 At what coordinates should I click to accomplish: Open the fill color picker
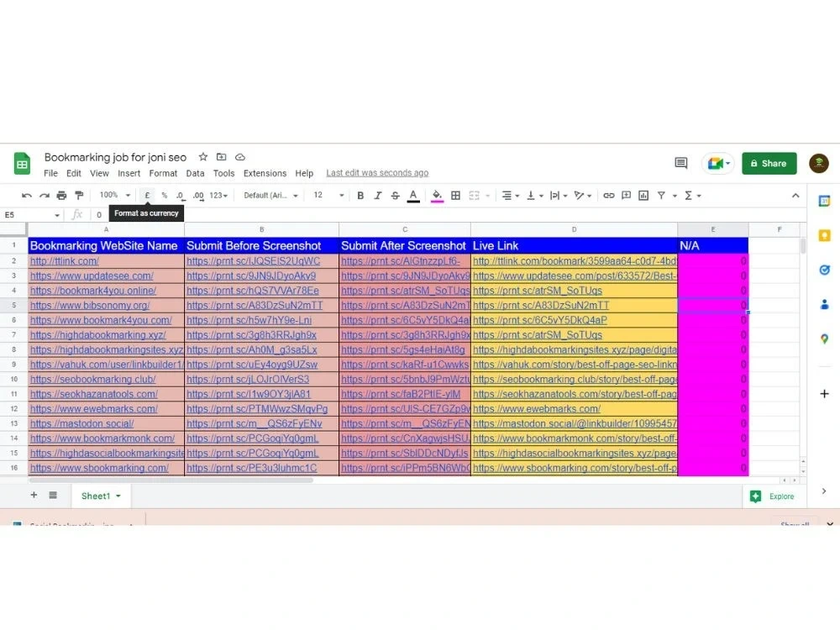point(437,196)
